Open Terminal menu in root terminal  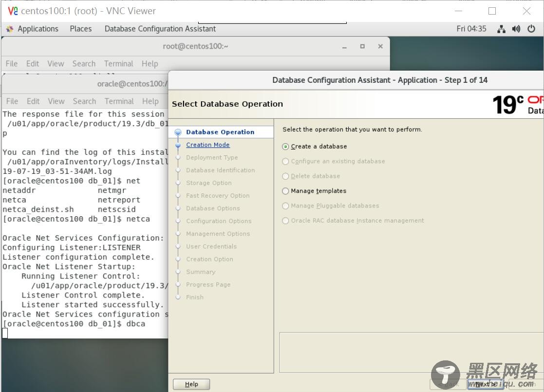pos(119,64)
